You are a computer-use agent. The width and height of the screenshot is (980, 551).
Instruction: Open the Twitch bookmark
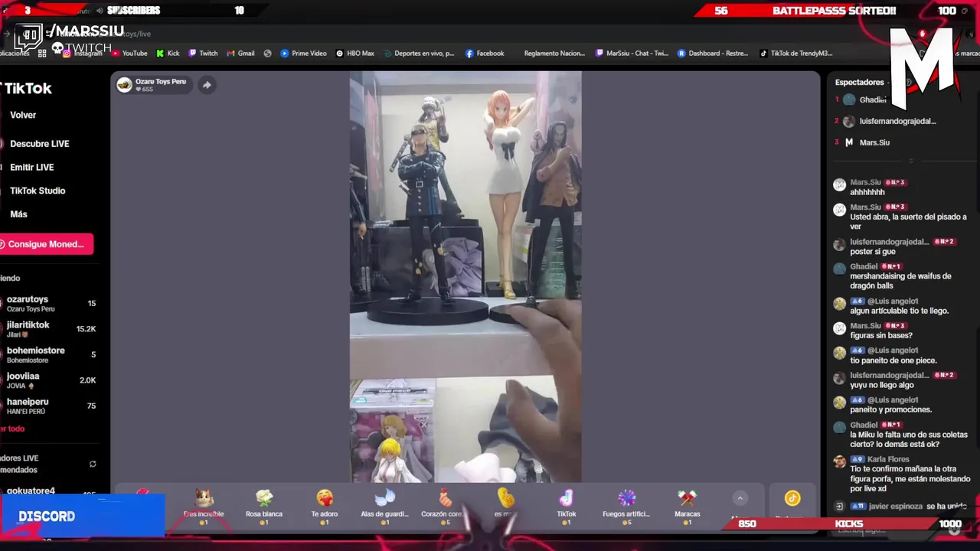(203, 54)
